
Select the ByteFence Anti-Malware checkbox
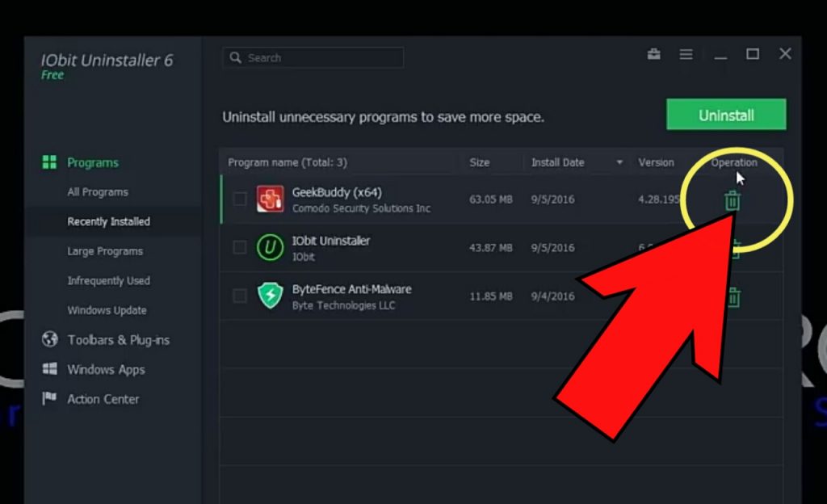(239, 296)
